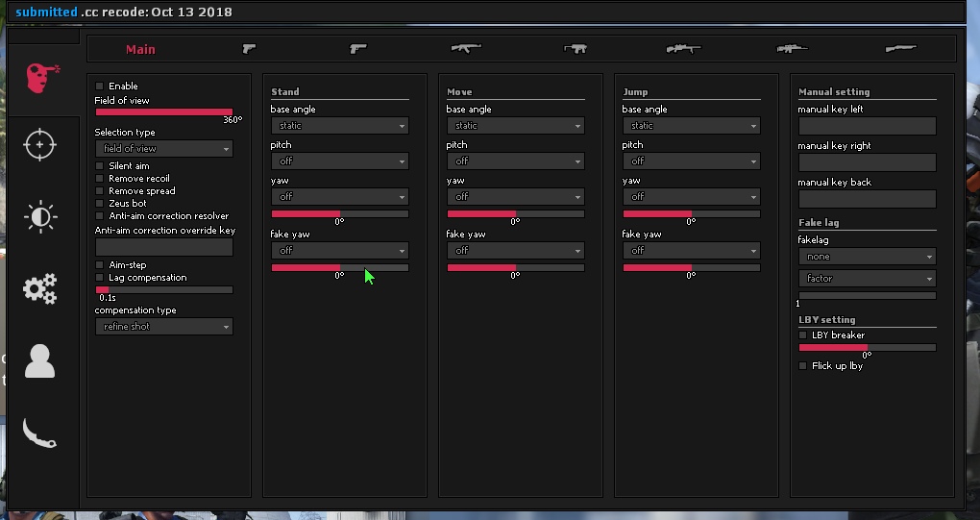Open the karambit knife section

pyautogui.click(x=39, y=433)
